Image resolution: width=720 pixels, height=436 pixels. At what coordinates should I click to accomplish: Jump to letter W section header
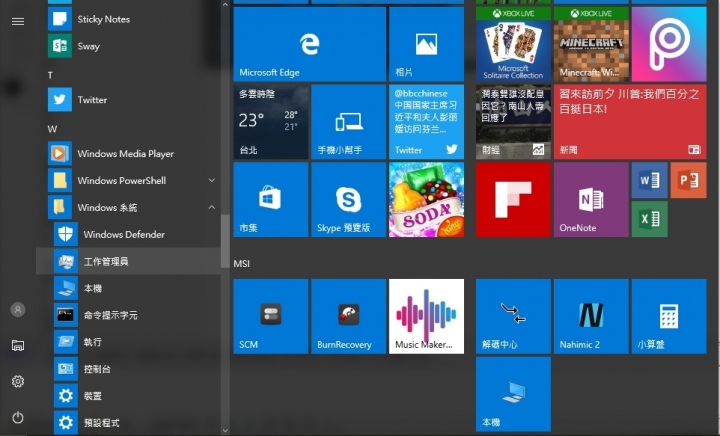pyautogui.click(x=52, y=129)
